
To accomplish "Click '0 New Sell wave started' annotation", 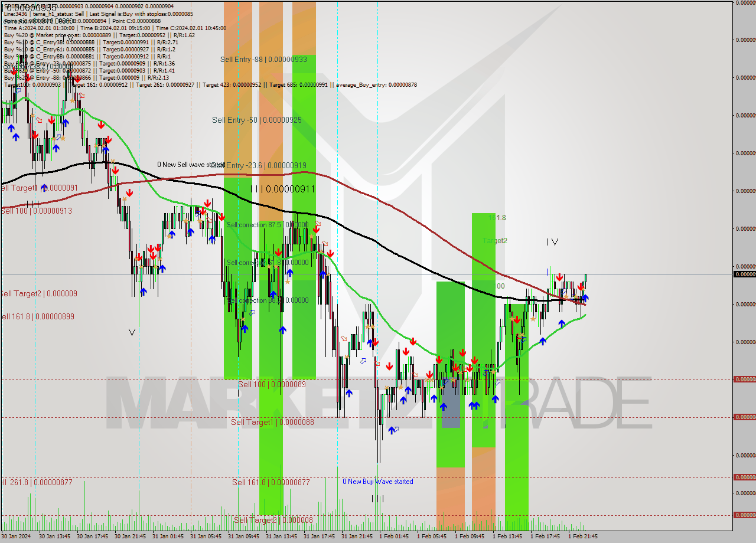I will pyautogui.click(x=191, y=165).
